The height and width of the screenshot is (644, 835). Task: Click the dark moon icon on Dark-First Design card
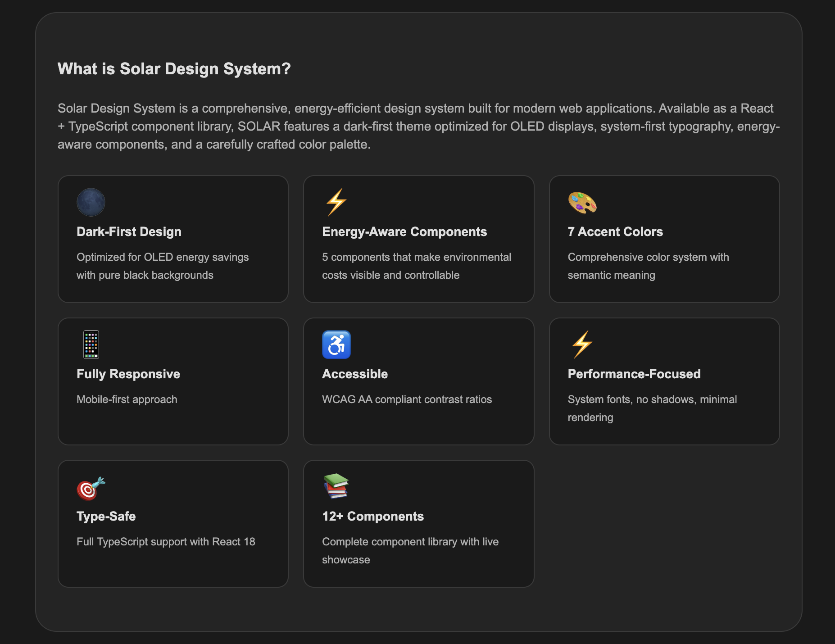(91, 202)
